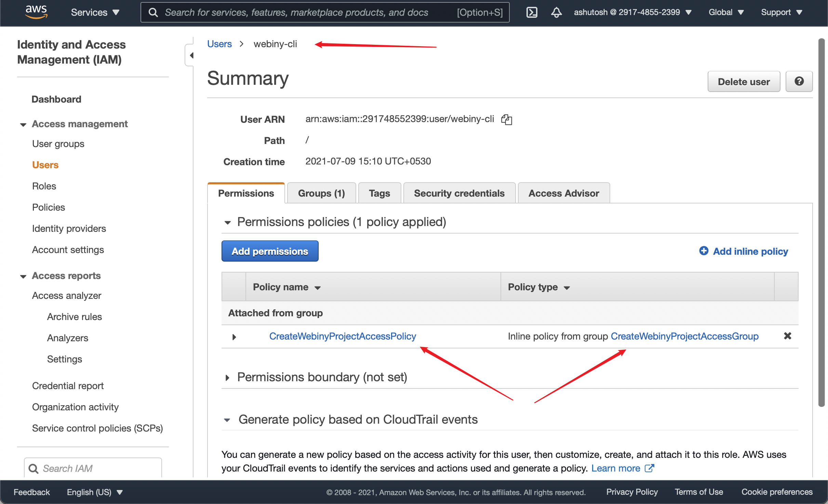Open the CreateWebinyProjectAccessGroup link
828x504 pixels.
(684, 336)
